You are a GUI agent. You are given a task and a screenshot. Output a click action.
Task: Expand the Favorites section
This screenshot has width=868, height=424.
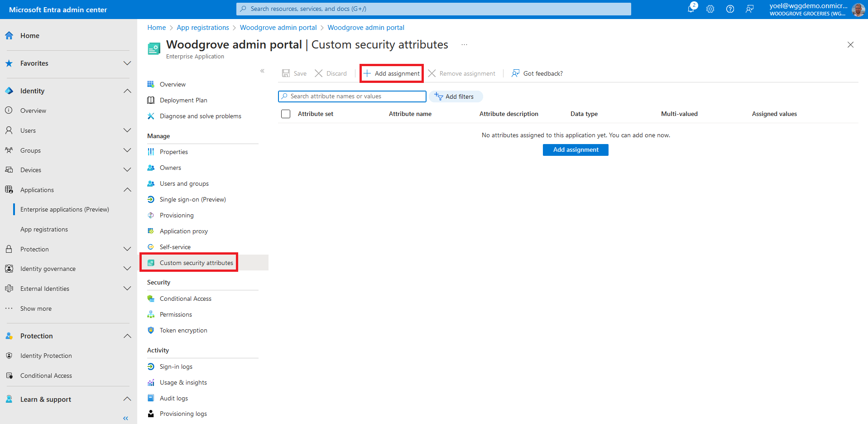click(x=127, y=63)
